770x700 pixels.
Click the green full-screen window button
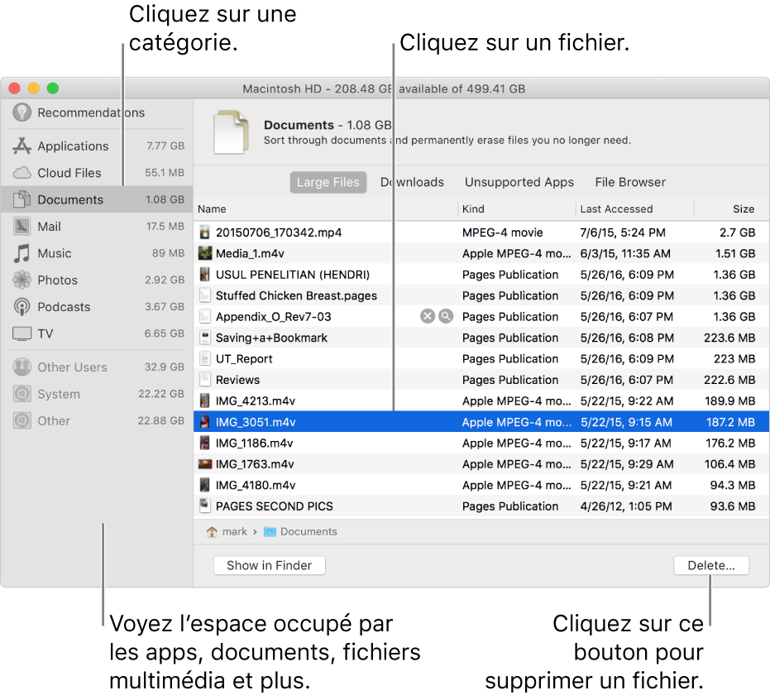click(x=53, y=89)
